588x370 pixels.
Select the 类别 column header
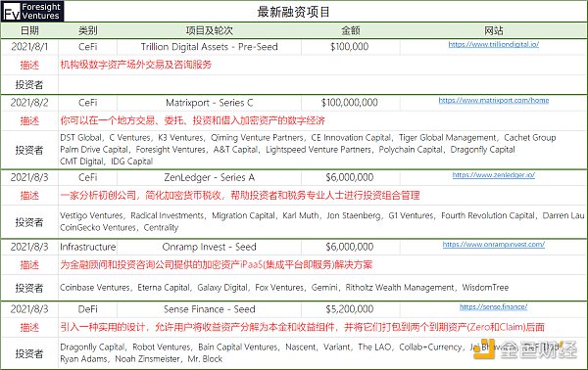tap(88, 30)
